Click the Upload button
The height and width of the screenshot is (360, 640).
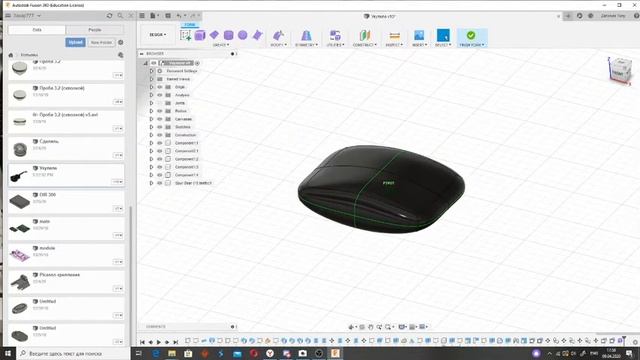coord(76,42)
